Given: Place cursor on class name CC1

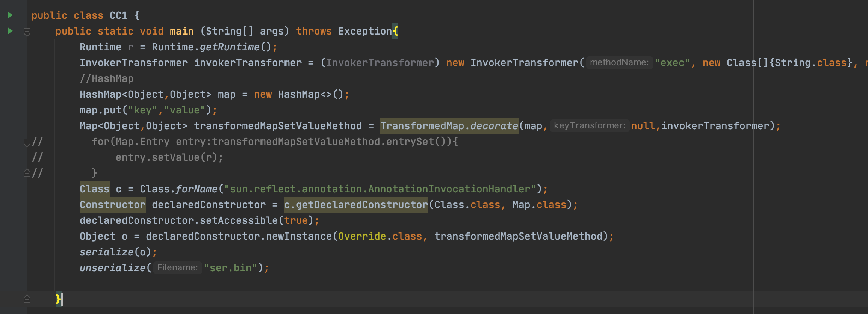Looking at the screenshot, I should [x=118, y=15].
